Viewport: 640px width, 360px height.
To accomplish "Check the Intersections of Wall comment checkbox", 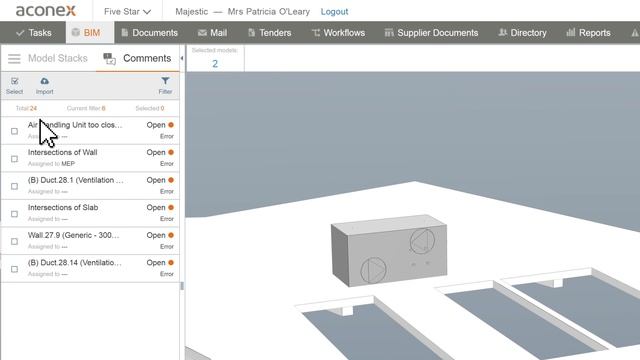I will 14,159.
